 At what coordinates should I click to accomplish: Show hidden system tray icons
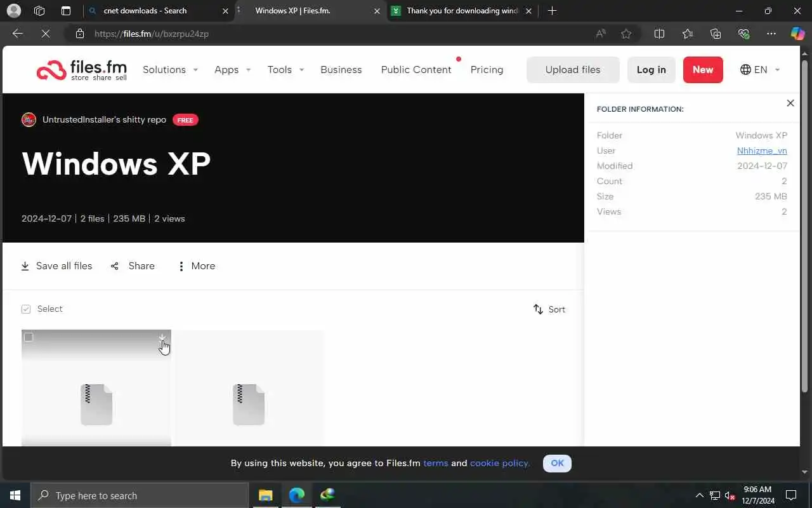click(x=699, y=495)
